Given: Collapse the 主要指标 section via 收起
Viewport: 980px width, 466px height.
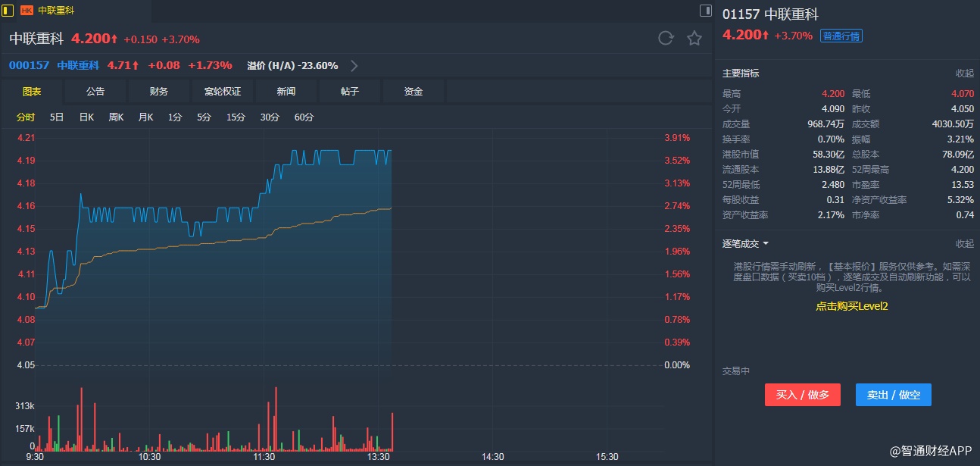Looking at the screenshot, I should (964, 73).
